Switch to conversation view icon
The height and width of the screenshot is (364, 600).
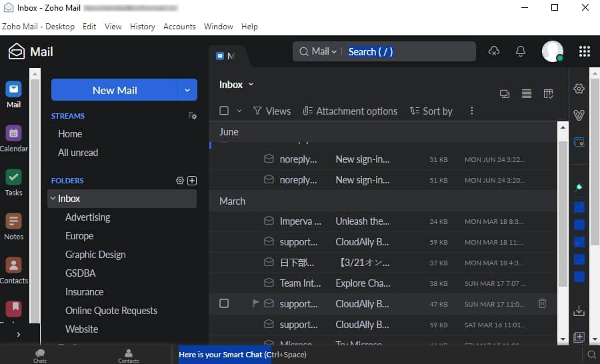(505, 94)
